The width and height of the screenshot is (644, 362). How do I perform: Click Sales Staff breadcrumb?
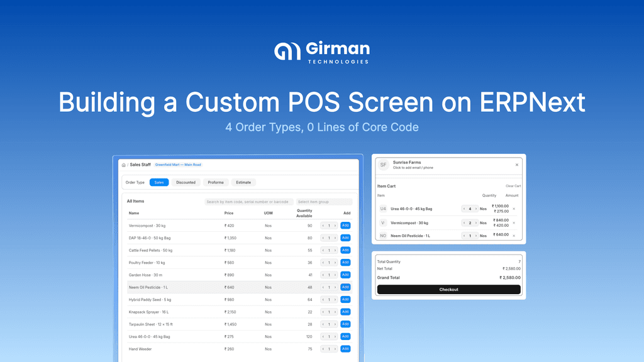tap(140, 165)
